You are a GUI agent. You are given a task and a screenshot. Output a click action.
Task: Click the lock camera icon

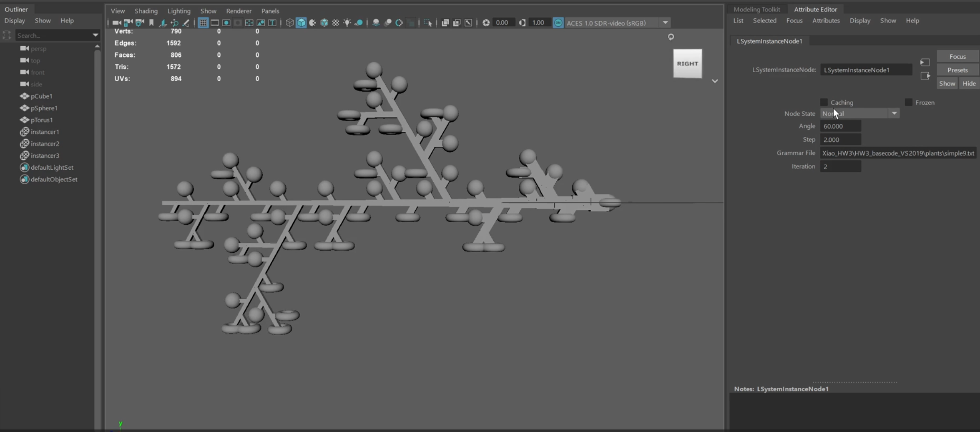coord(128,23)
